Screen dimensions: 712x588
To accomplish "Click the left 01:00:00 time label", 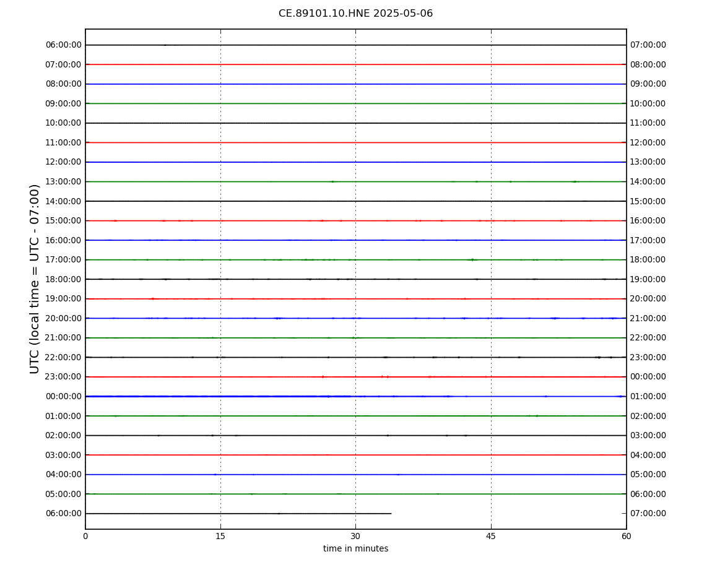I will tap(63, 416).
